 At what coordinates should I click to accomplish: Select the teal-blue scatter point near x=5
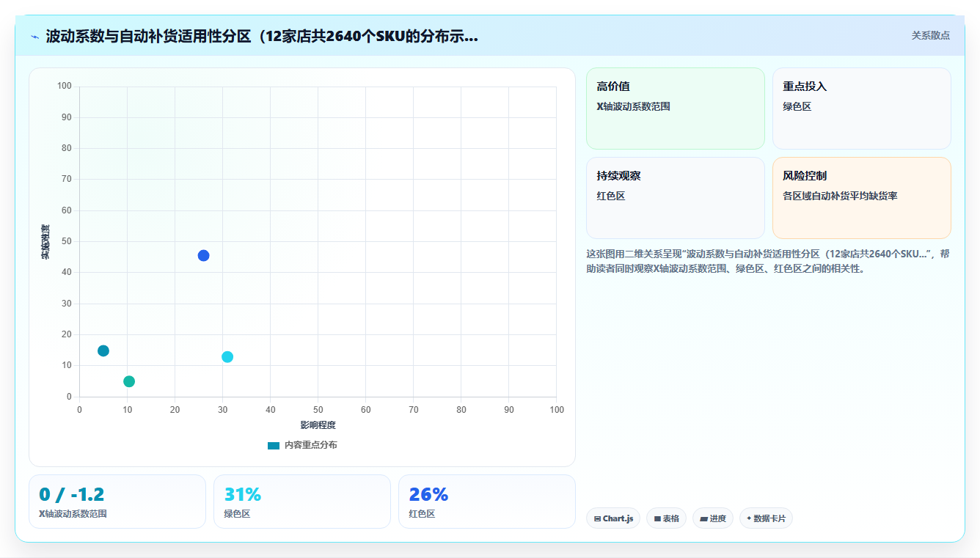[103, 350]
